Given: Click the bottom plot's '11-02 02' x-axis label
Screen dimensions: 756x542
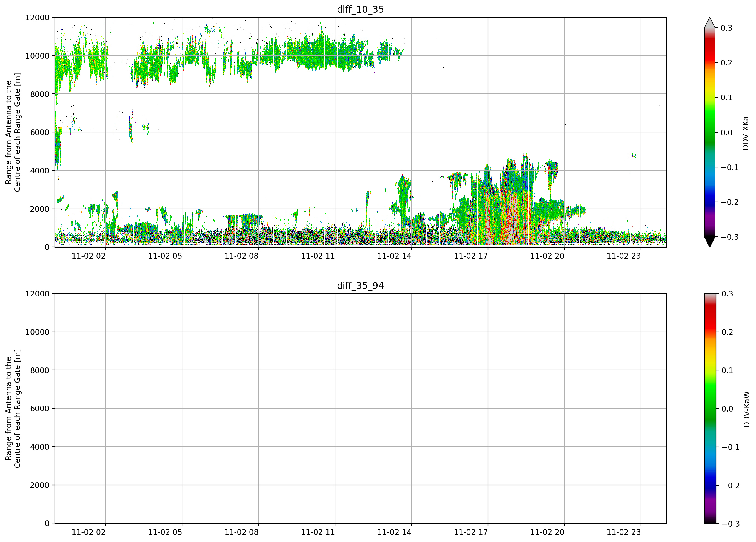Looking at the screenshot, I should click(89, 532).
